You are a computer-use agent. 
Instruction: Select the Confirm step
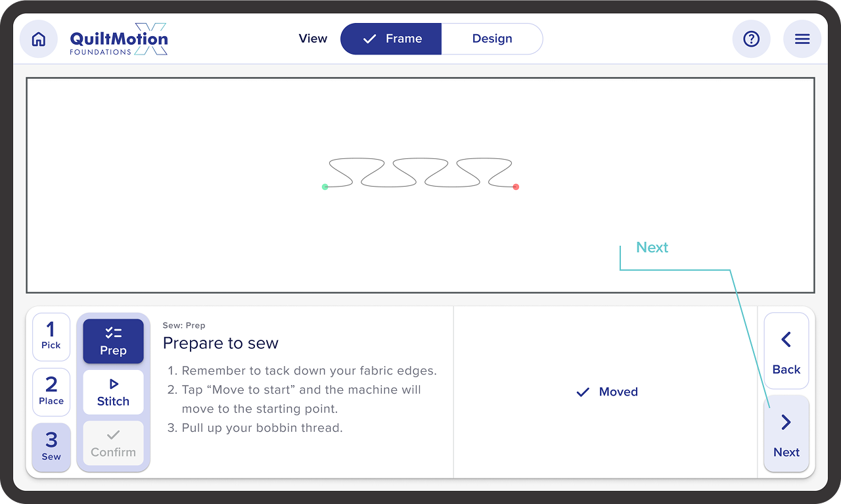(113, 443)
